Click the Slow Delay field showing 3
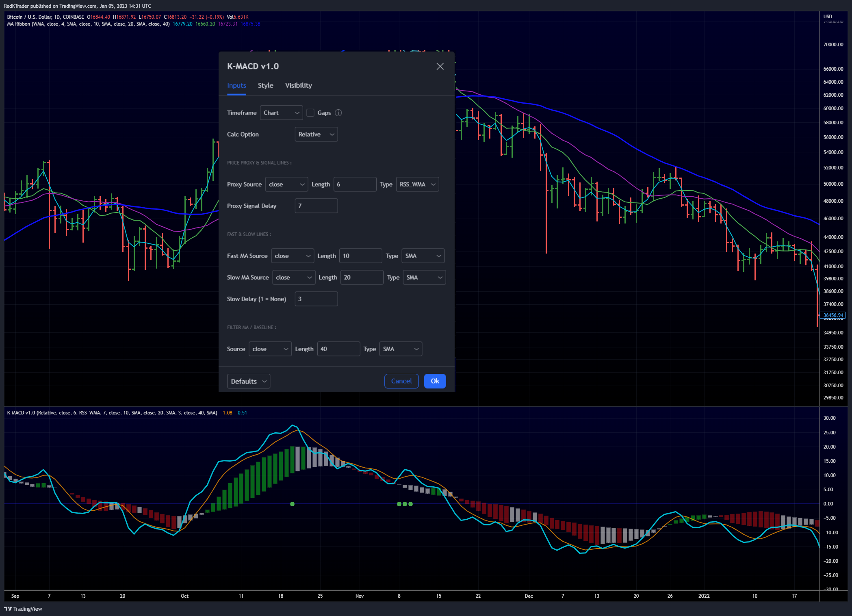Image resolution: width=852 pixels, height=616 pixels. 316,299
